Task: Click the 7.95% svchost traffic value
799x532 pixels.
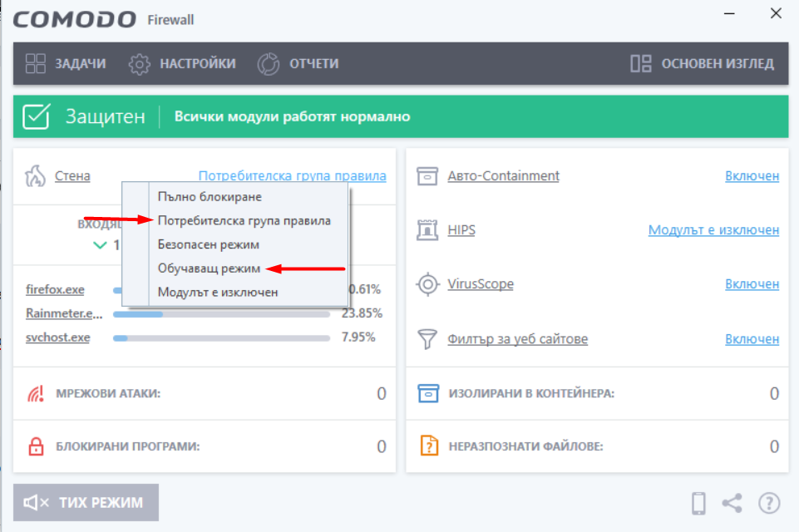Action: tap(358, 337)
